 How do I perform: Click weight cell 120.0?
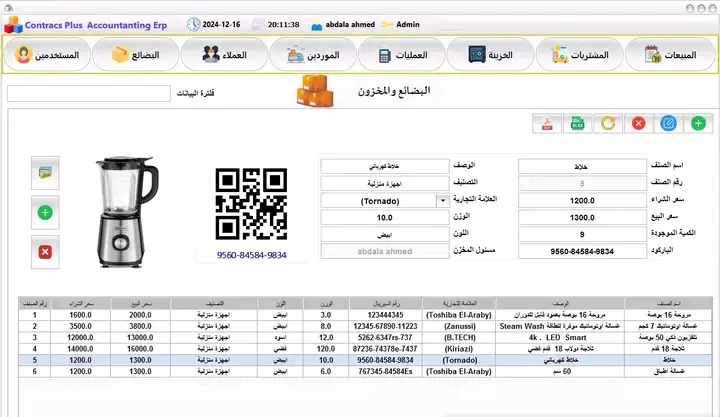pyautogui.click(x=326, y=349)
